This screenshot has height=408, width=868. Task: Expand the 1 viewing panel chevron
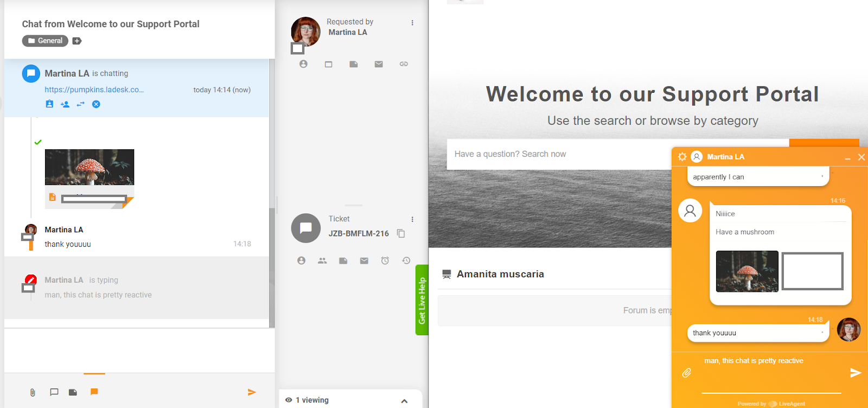click(404, 401)
